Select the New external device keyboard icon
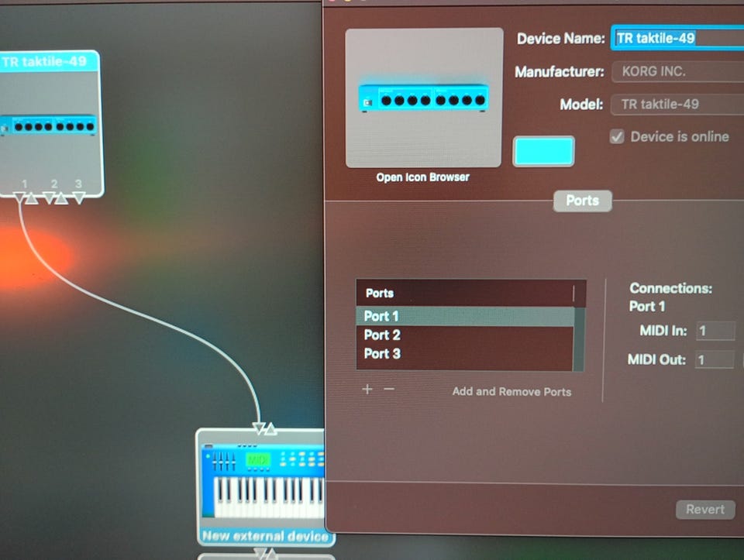744x560 pixels. (263, 481)
